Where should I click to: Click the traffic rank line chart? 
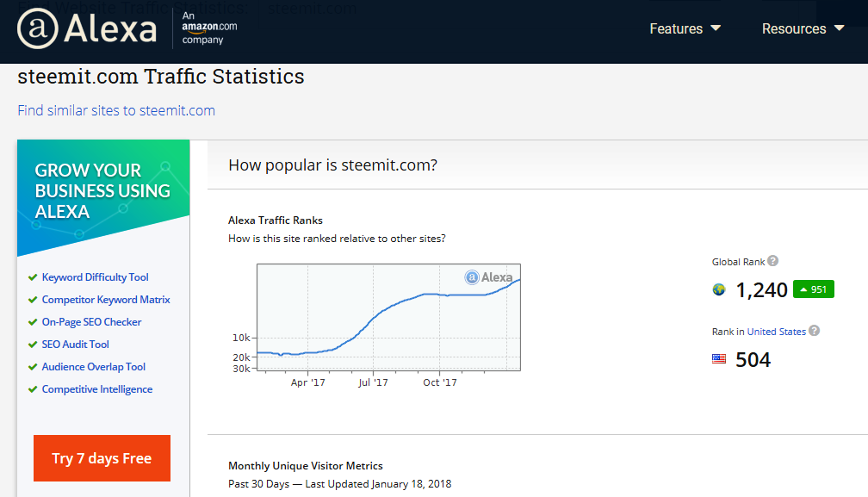(388, 319)
